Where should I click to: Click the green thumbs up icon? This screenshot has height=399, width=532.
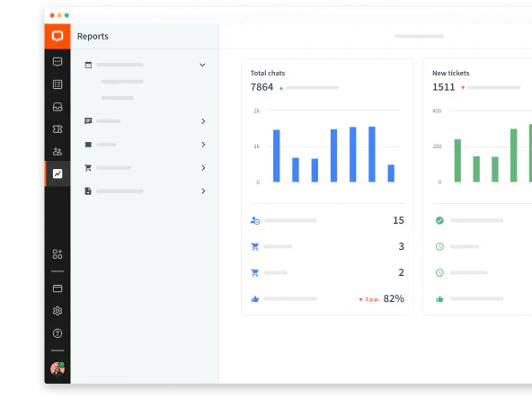pos(439,299)
